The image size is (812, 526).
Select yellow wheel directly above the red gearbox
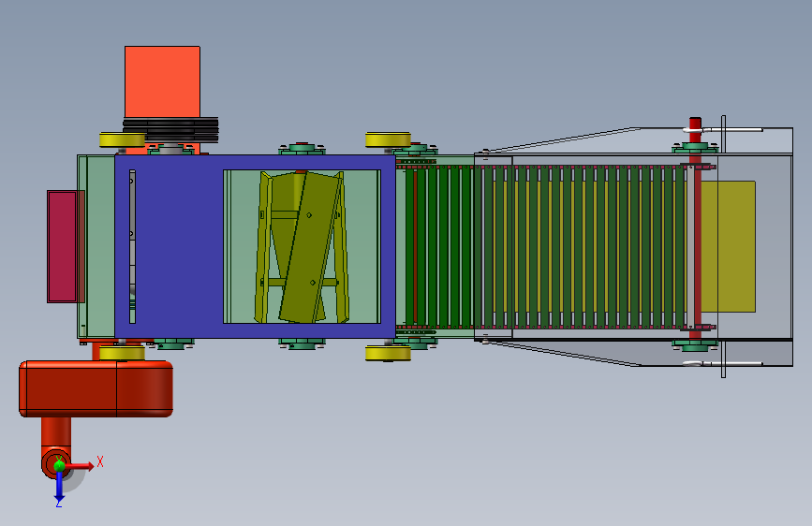pos(122,354)
